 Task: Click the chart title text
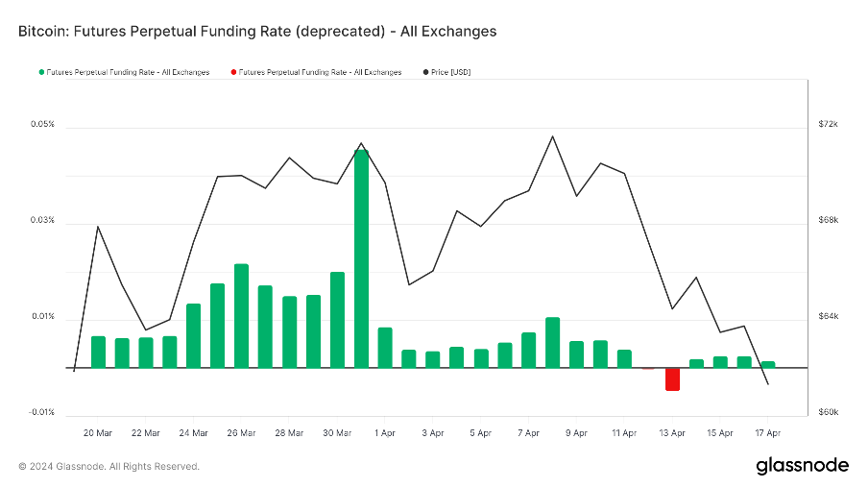(x=257, y=32)
